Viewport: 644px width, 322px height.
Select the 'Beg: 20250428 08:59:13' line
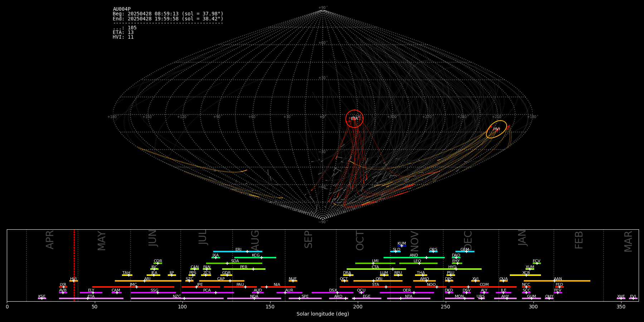click(168, 14)
